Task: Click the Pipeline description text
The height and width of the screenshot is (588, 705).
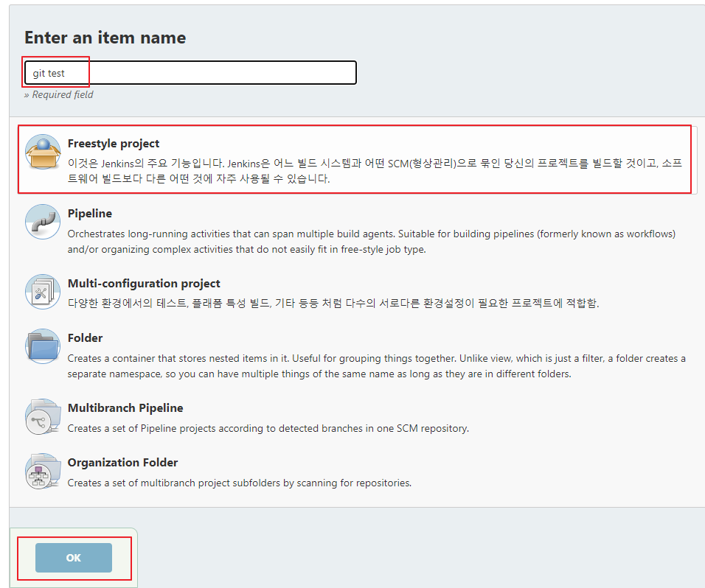Action: 372,242
